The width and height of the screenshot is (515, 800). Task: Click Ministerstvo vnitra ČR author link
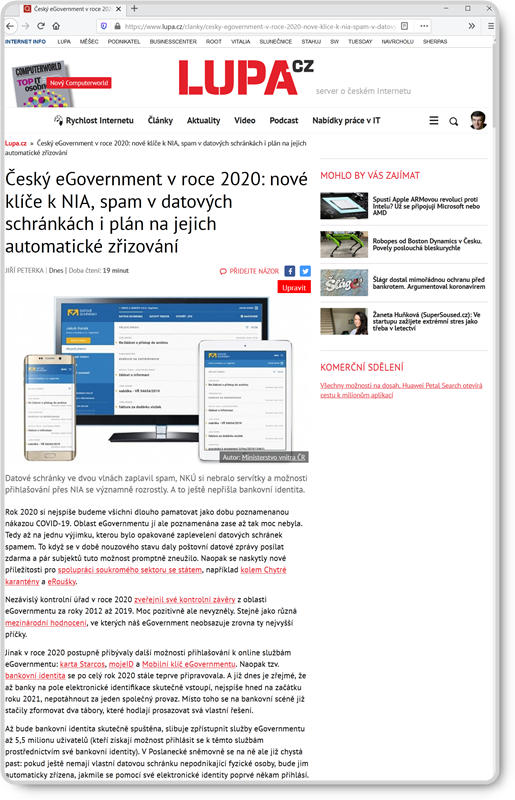(x=274, y=457)
